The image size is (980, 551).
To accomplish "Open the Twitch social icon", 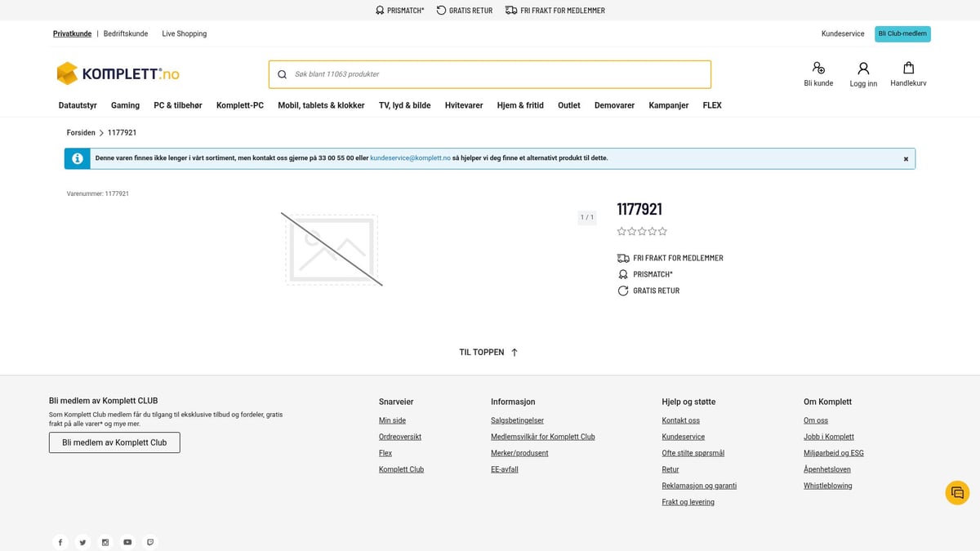I will [x=150, y=542].
